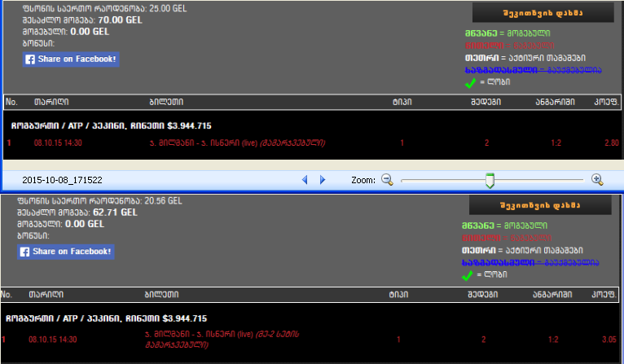The height and width of the screenshot is (364, 624).
Task: Click the strikethrough blue cancelled legend in 25.00 GEL slip
Action: click(x=534, y=70)
